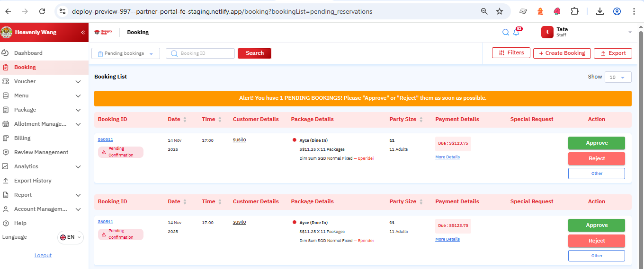The height and width of the screenshot is (269, 644).
Task: Open the Pending bookings dropdown
Action: pos(125,53)
